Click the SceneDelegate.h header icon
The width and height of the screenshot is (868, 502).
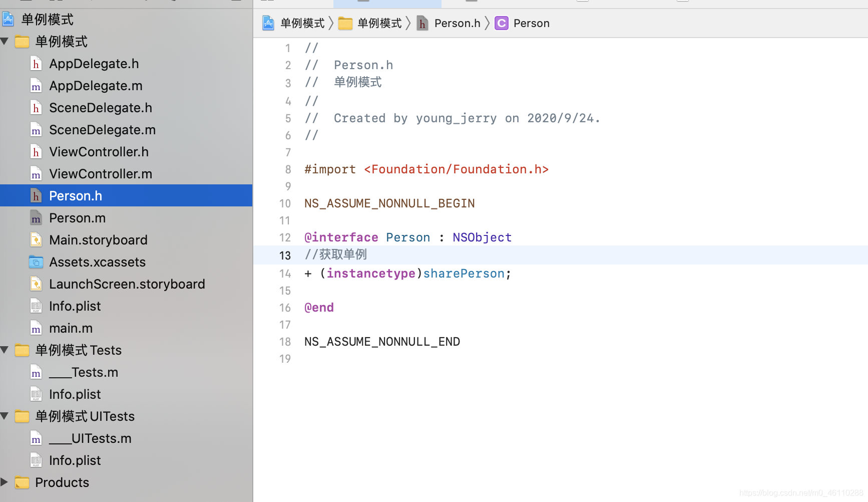click(36, 108)
